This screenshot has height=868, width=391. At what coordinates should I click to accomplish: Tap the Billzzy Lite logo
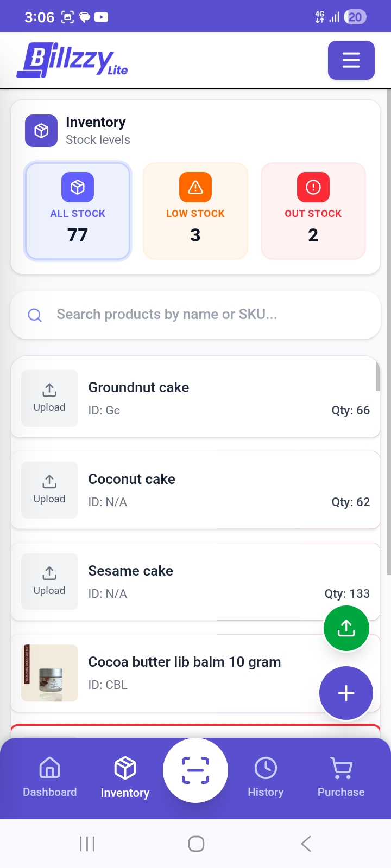tap(72, 60)
